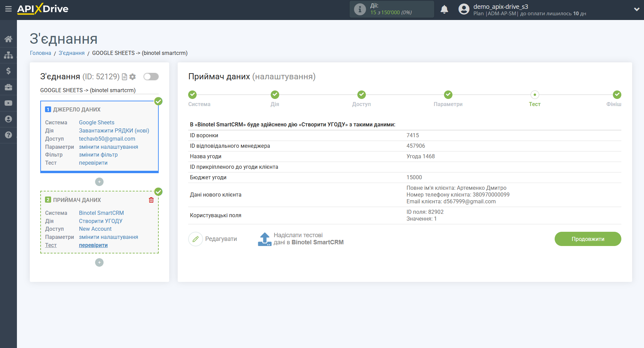Open З'єднання breadcrumb link

[x=72, y=53]
